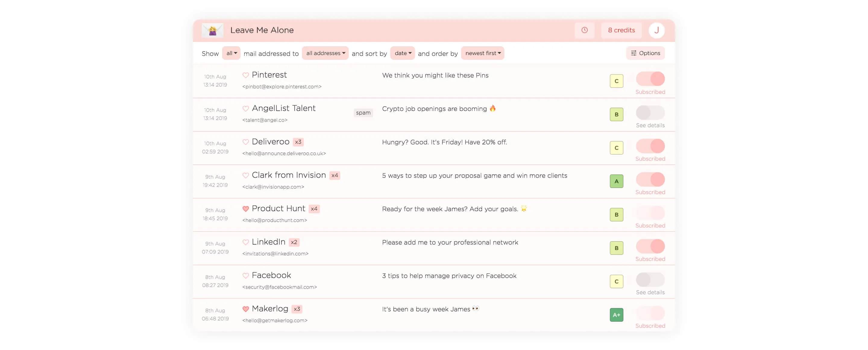This screenshot has height=350, width=868.
Task: Click the 8 credits button
Action: [x=621, y=30]
